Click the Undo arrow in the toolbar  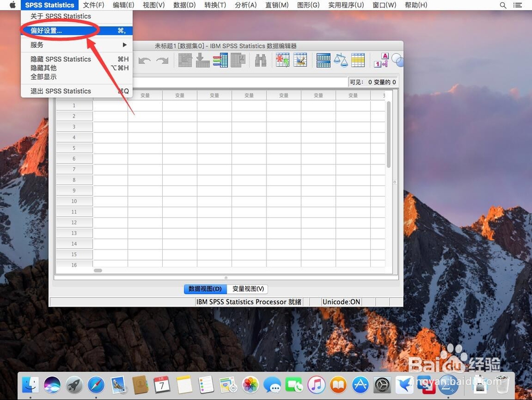click(x=145, y=61)
